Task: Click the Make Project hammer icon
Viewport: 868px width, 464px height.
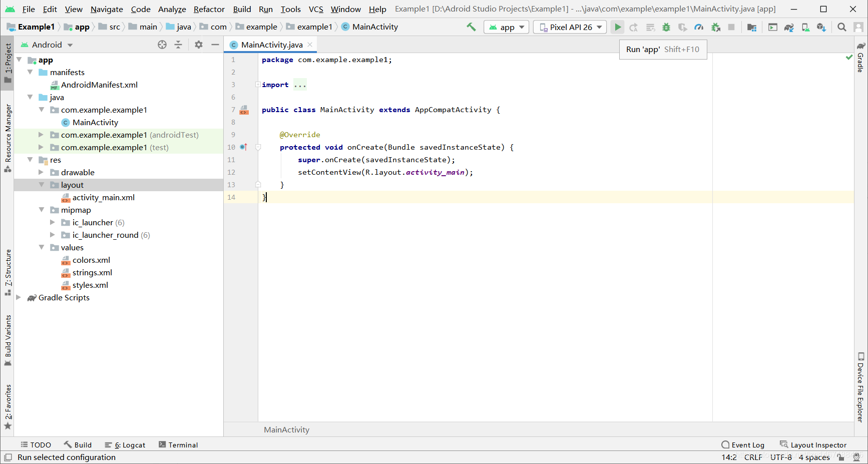Action: click(471, 27)
